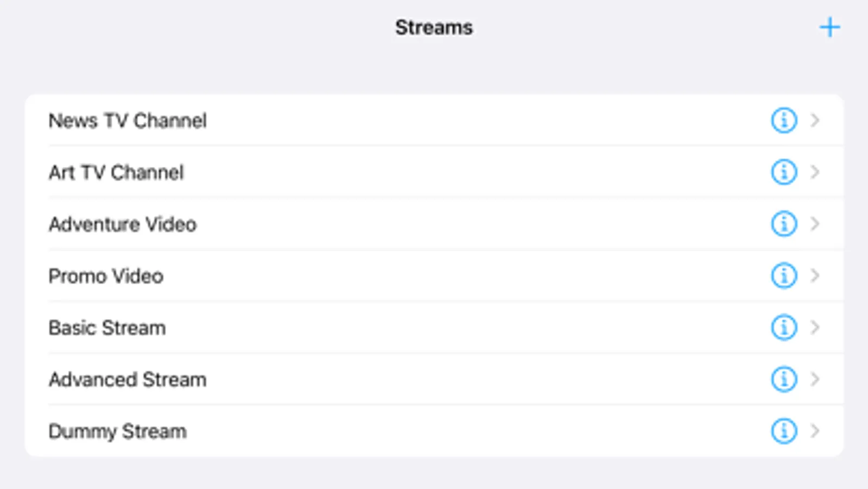The height and width of the screenshot is (489, 868).
Task: Open info for News TV Channel
Action: pyautogui.click(x=784, y=120)
